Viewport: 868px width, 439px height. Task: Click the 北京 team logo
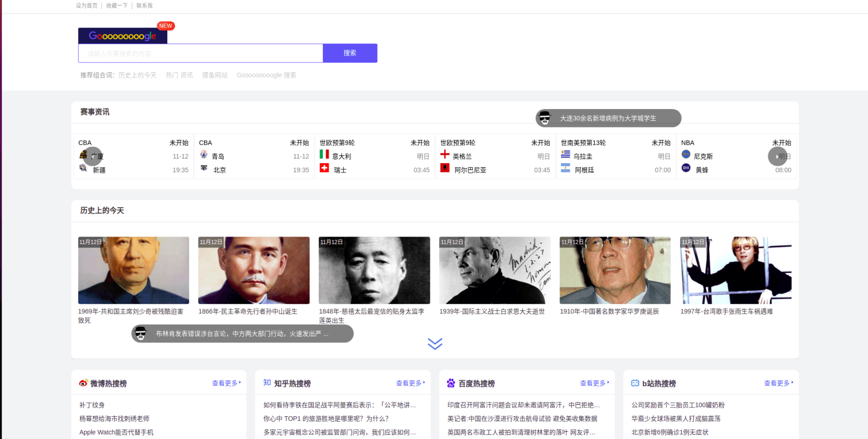pos(204,168)
